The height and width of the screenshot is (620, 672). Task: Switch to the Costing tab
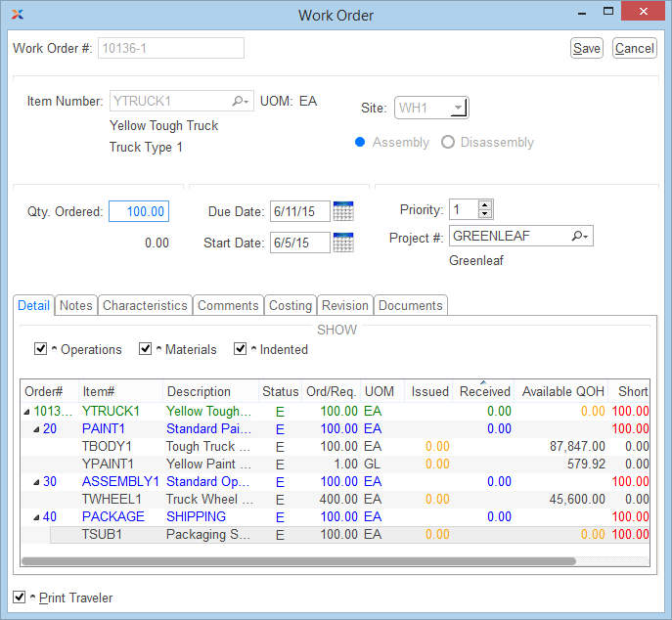[291, 305]
